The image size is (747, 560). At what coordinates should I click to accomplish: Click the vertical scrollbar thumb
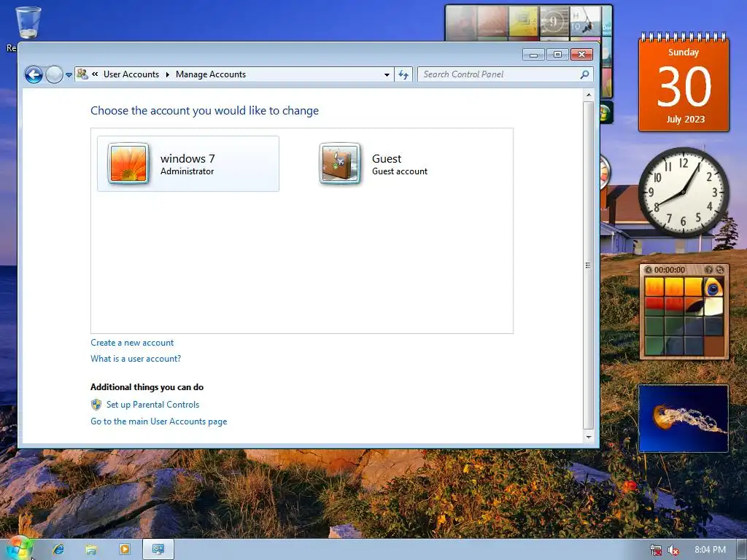[589, 265]
